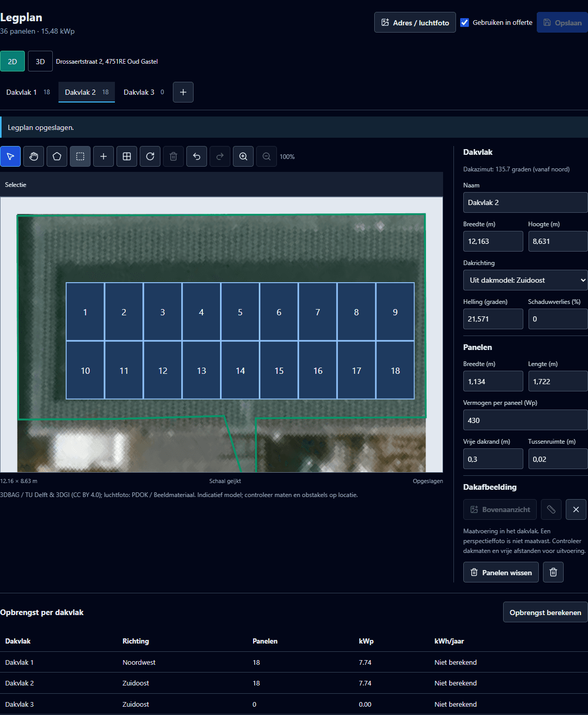
Task: Open the Dakrichting dropdown
Action: pyautogui.click(x=525, y=280)
